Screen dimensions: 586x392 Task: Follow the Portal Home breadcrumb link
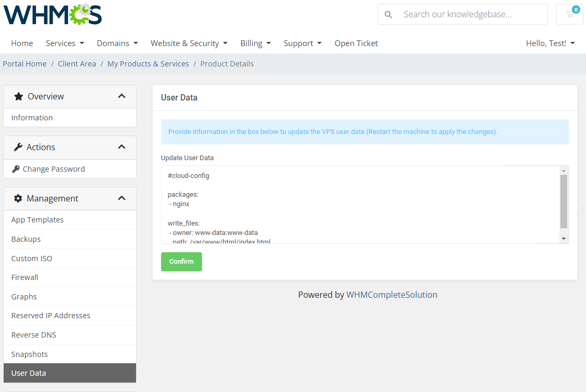pos(25,64)
